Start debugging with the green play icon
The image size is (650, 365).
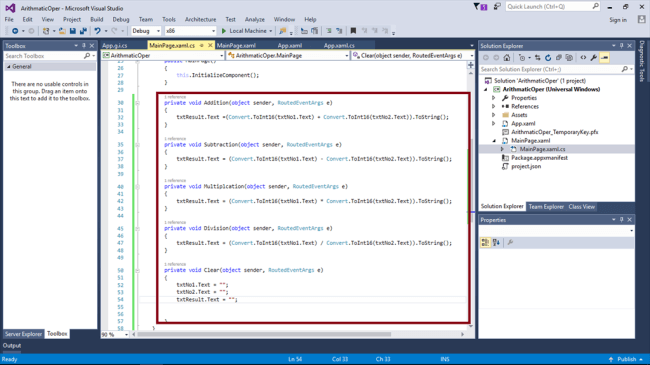(x=224, y=31)
